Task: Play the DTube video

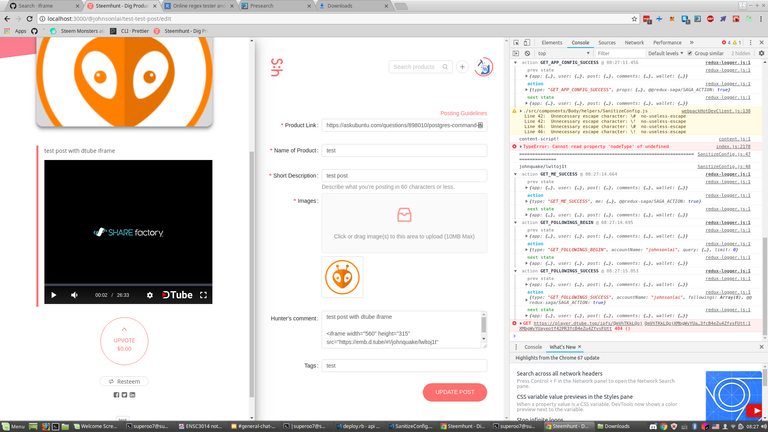Action: click(x=54, y=295)
